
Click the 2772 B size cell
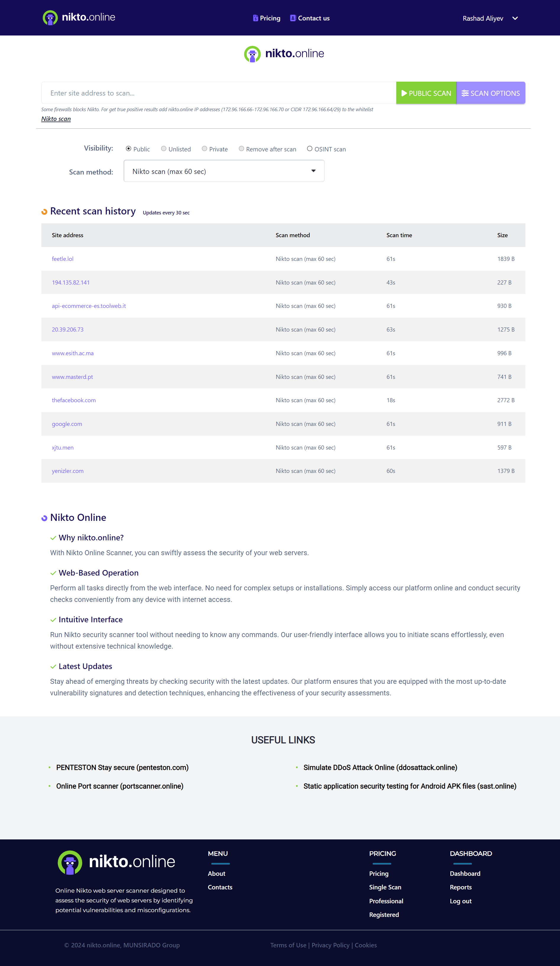tap(506, 400)
